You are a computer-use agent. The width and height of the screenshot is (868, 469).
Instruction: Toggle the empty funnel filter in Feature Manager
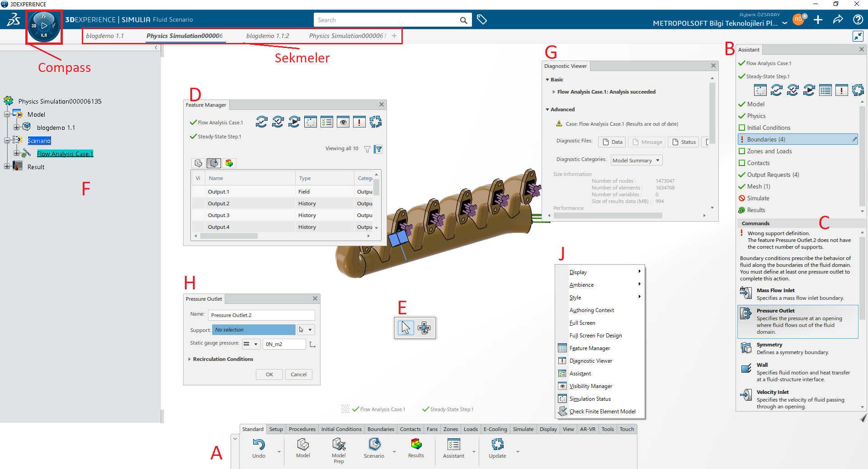coord(367,149)
